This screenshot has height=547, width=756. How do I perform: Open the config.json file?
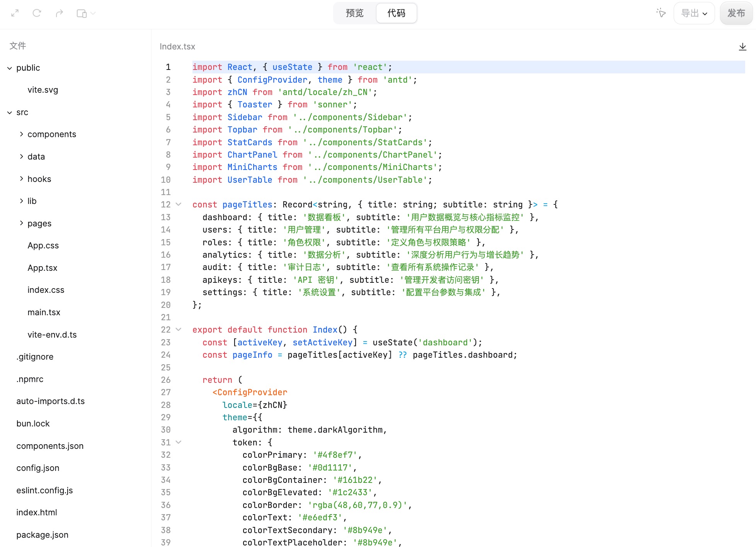point(38,468)
